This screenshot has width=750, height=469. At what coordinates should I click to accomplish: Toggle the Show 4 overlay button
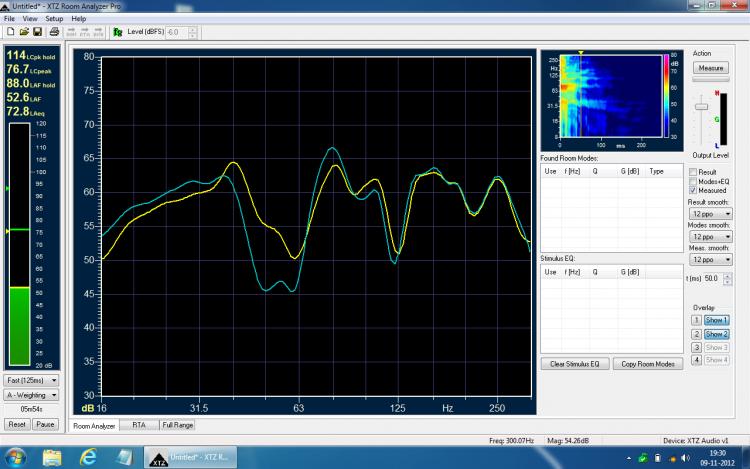[716, 360]
